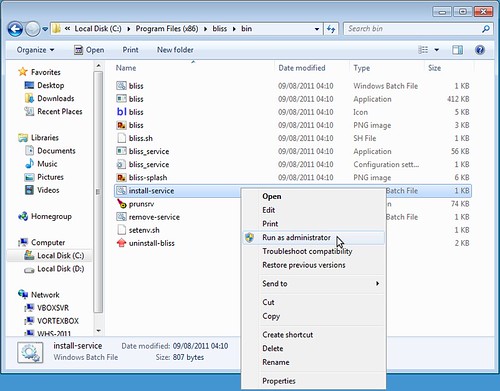The image size is (500, 391).
Task: Choose Edit in context menu
Action: pos(313,210)
